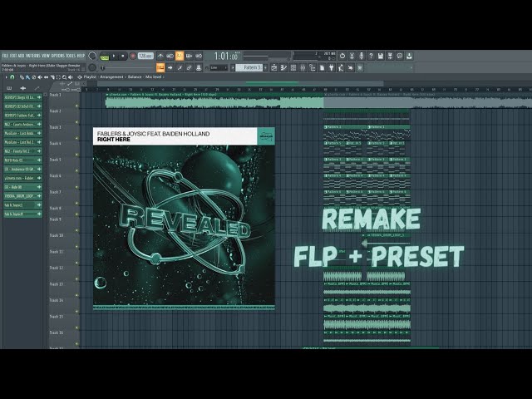
Task: Select the playlist pencil draw tool
Action: 22,77
